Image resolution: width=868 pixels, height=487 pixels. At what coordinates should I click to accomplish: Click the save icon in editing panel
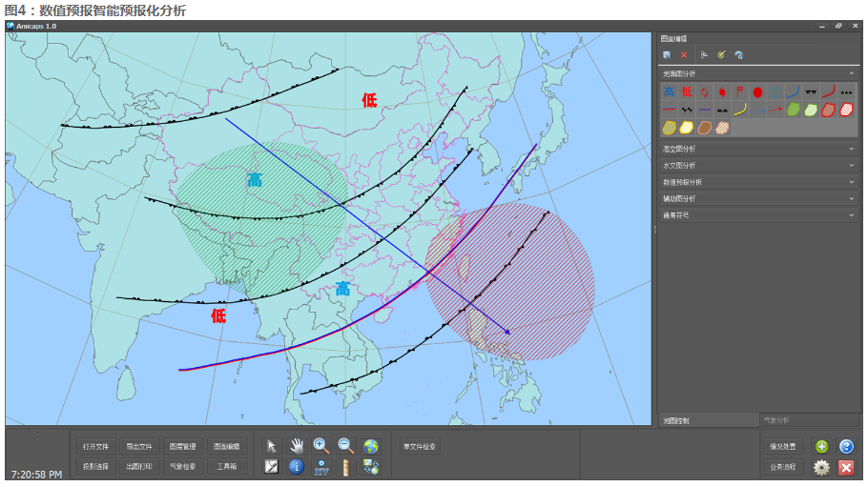pos(667,54)
